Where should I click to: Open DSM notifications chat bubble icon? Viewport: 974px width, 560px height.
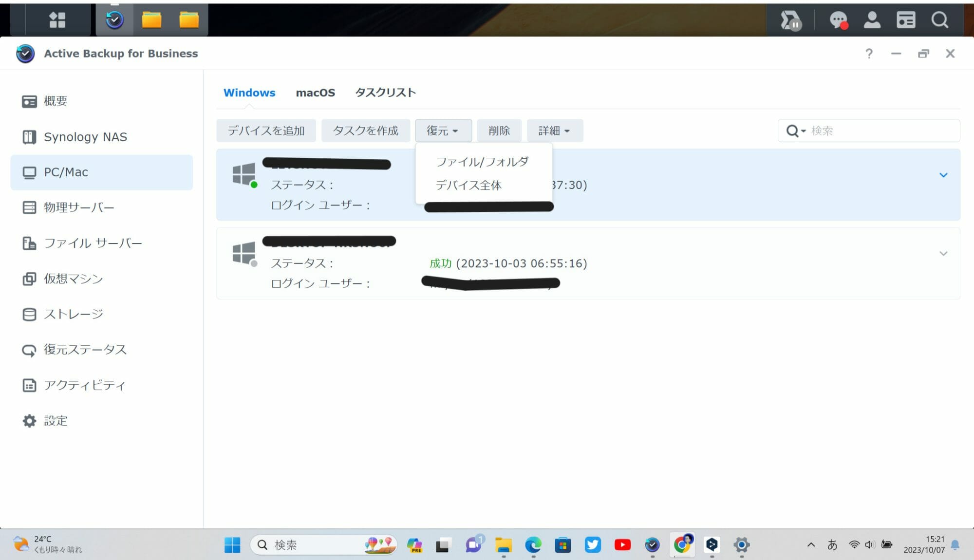tap(839, 20)
